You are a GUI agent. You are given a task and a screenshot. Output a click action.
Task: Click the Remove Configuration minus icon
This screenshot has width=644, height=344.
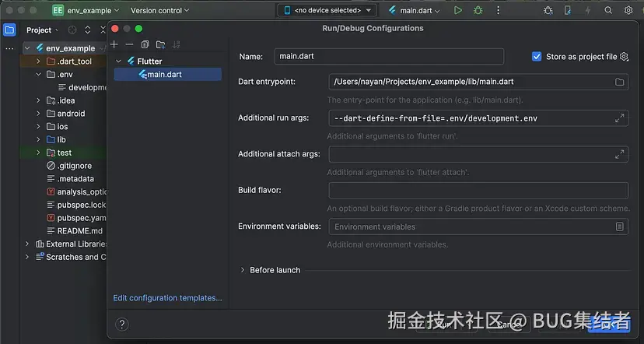[x=129, y=44]
